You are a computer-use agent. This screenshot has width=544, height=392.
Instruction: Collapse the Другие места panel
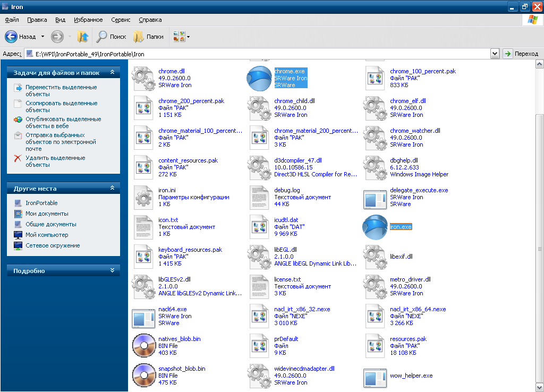pos(112,188)
